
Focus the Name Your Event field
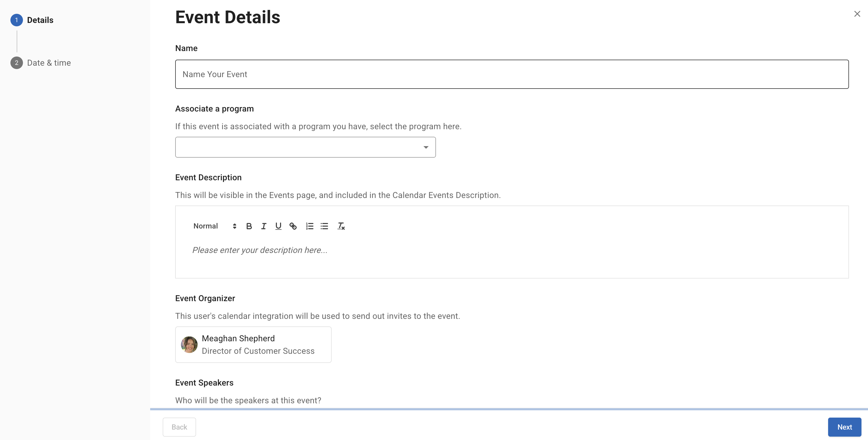pos(512,75)
